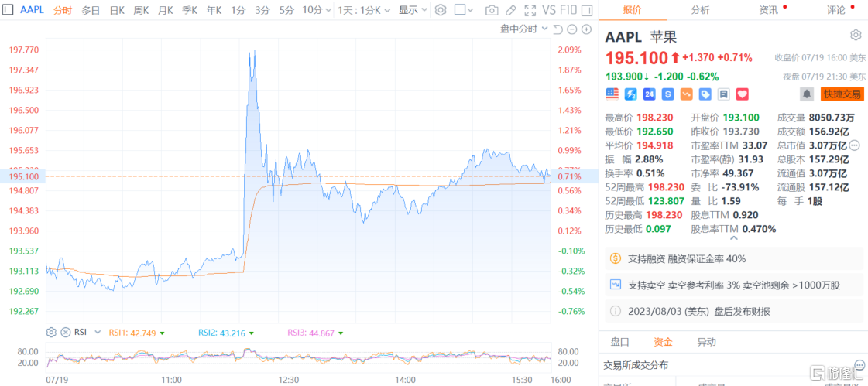
Task: Toggle the right quote panel icon
Action: tap(586, 10)
